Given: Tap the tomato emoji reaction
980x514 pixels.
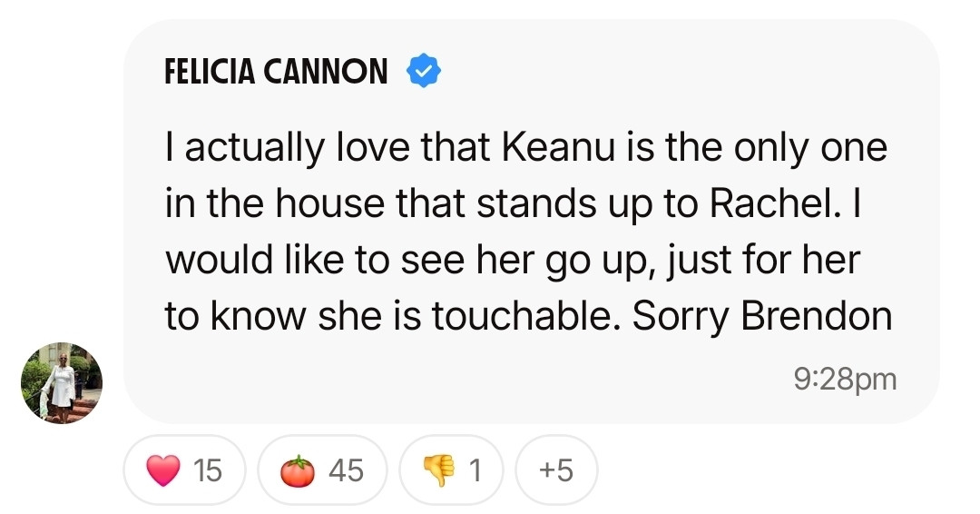Looking at the screenshot, I should click(298, 470).
